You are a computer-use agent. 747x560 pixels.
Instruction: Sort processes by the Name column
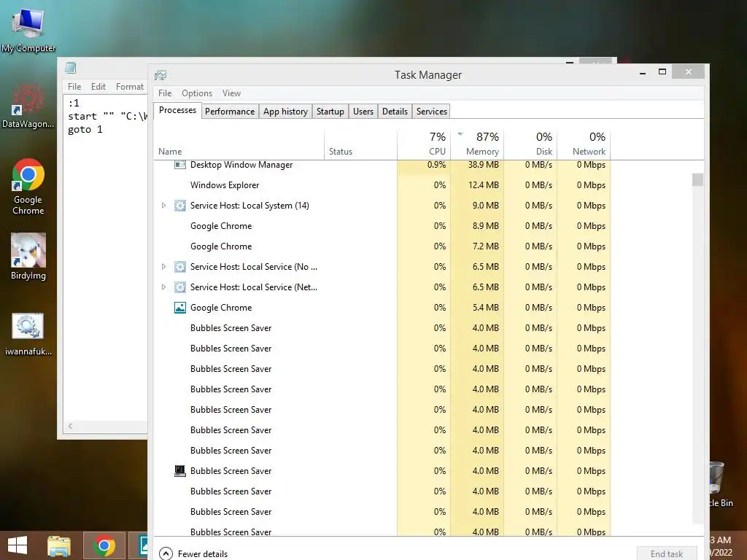(239, 145)
